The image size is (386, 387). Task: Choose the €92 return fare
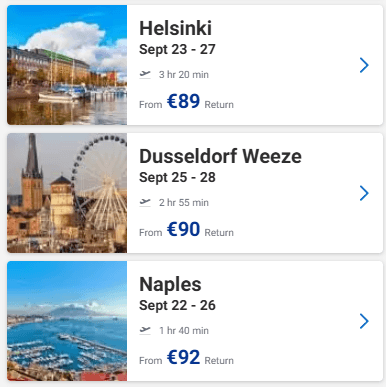click(183, 357)
